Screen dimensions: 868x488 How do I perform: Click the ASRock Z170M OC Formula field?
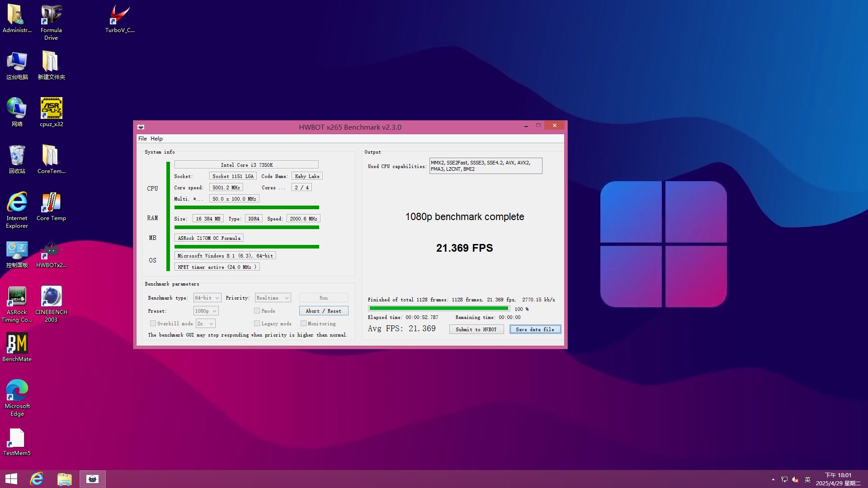coord(209,238)
